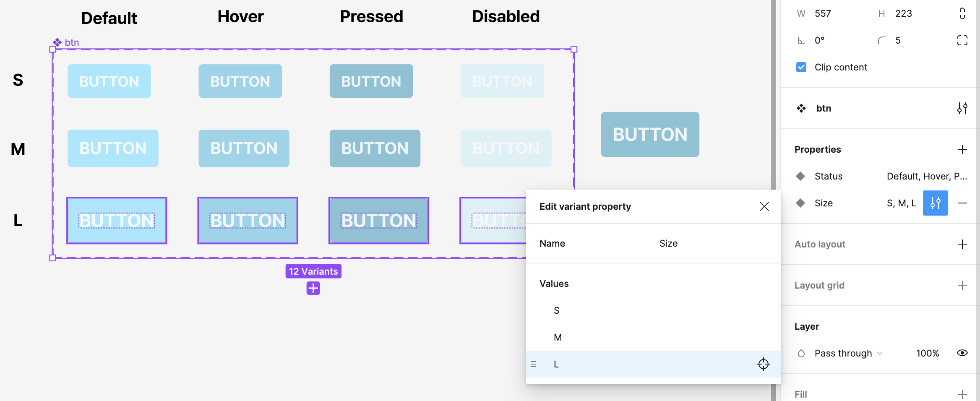Remove the Size property with minus icon
This screenshot has height=401, width=980.
(x=962, y=203)
